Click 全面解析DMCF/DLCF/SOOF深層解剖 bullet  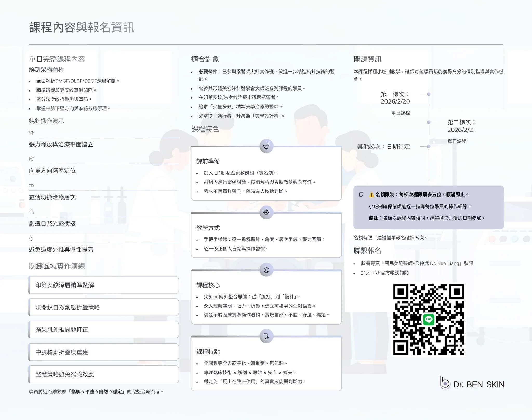[78, 81]
